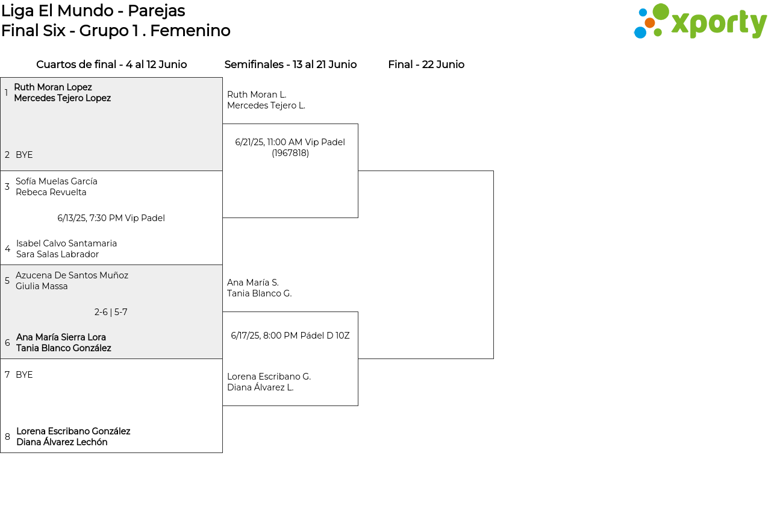Select Lorena Escribano G. semifinal entry
The image size is (771, 532).
[269, 382]
